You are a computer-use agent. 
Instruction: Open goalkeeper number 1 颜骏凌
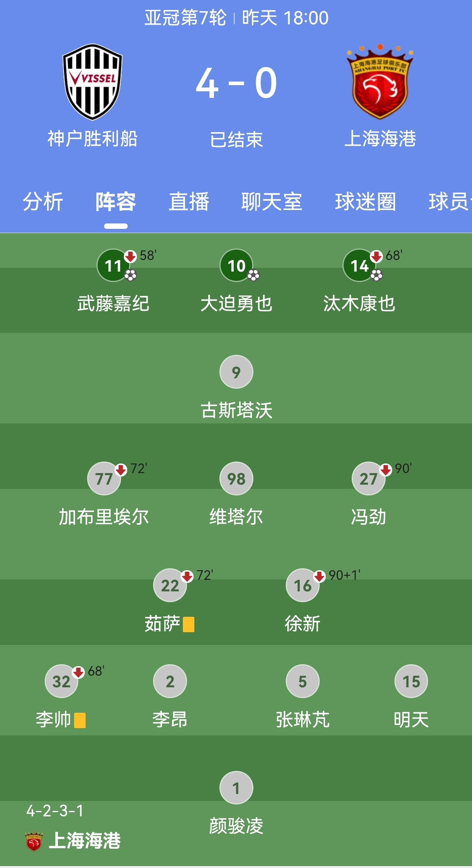pos(236,788)
